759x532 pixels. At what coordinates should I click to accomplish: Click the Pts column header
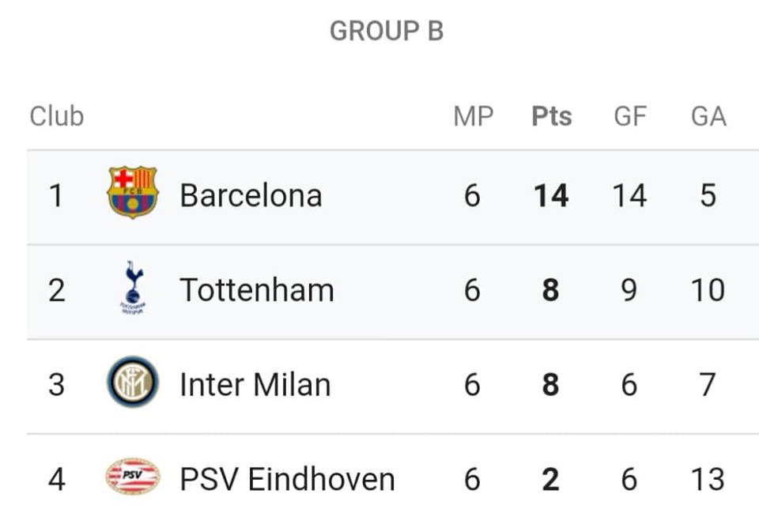pos(551,116)
